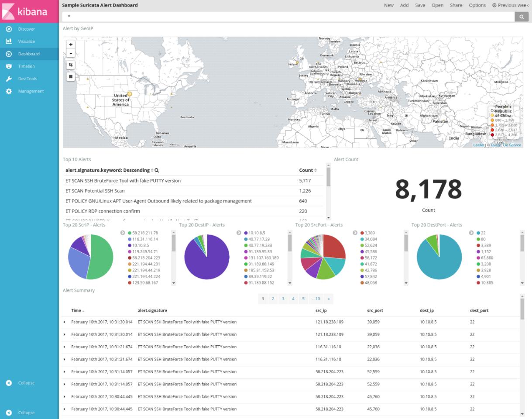Click the Timelion icon in sidebar
Screen dimensions: 532x419
(9, 66)
